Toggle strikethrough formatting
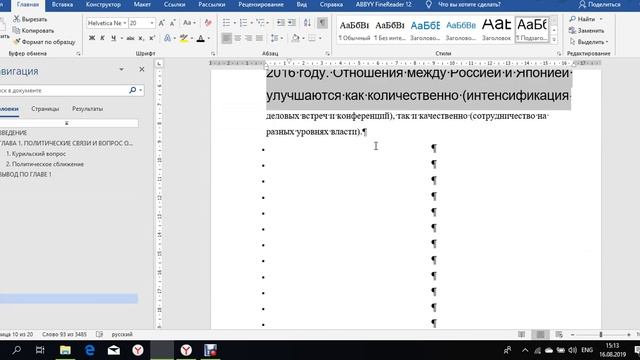640x360 pixels. tap(130, 38)
